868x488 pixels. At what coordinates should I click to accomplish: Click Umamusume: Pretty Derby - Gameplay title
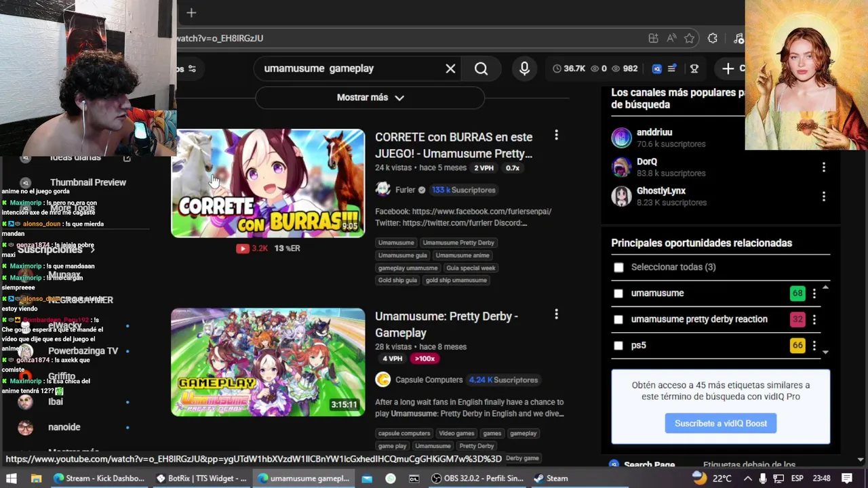[446, 324]
